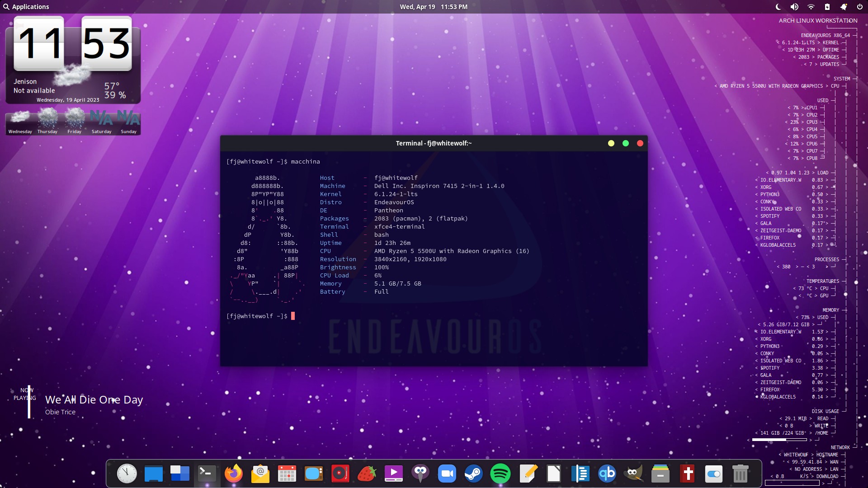Viewport: 868px width, 488px height.
Task: Open Spotify from the dock
Action: point(500,474)
